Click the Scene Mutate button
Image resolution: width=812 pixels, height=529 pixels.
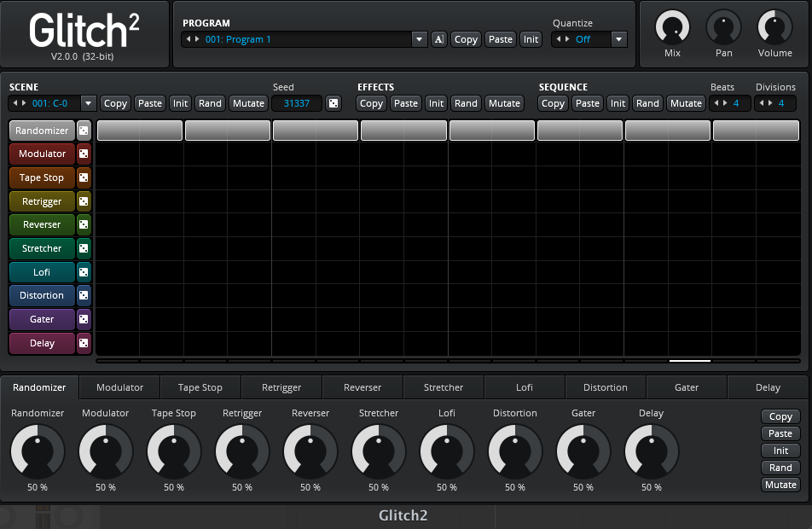(248, 103)
